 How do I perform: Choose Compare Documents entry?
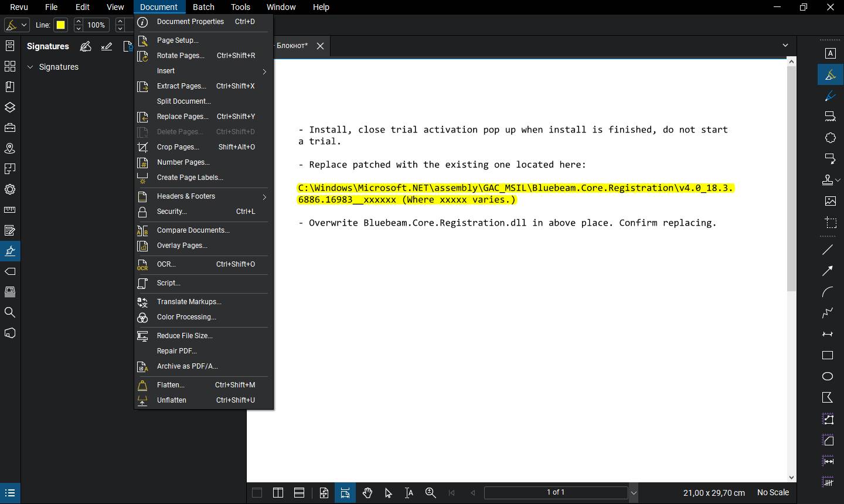coord(203,230)
